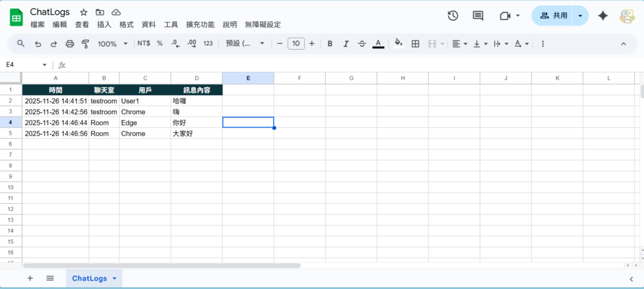
Task: Expand the horizontal align dropdown
Action: pos(460,43)
